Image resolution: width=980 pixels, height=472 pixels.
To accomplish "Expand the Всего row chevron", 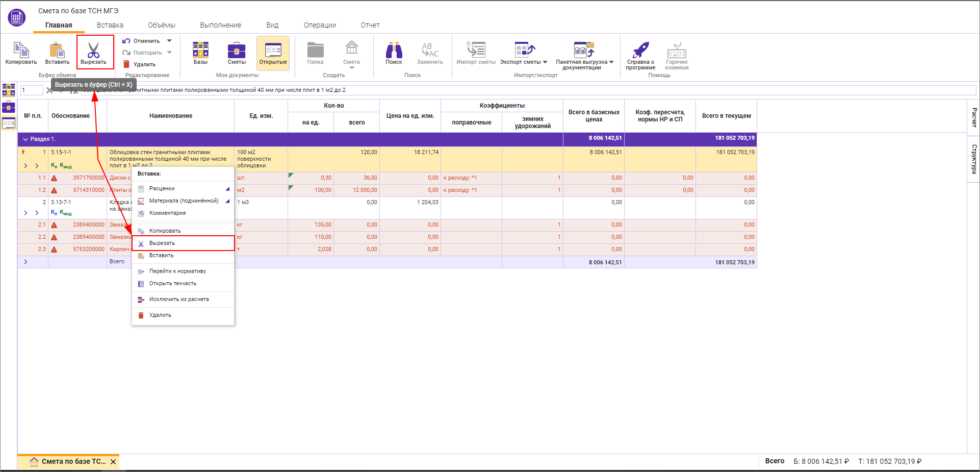I will click(25, 262).
